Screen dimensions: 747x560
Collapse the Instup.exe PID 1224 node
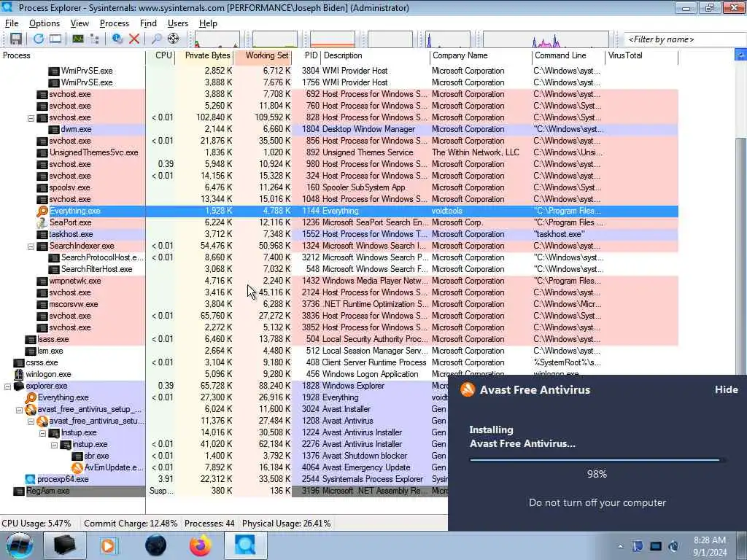(42, 433)
